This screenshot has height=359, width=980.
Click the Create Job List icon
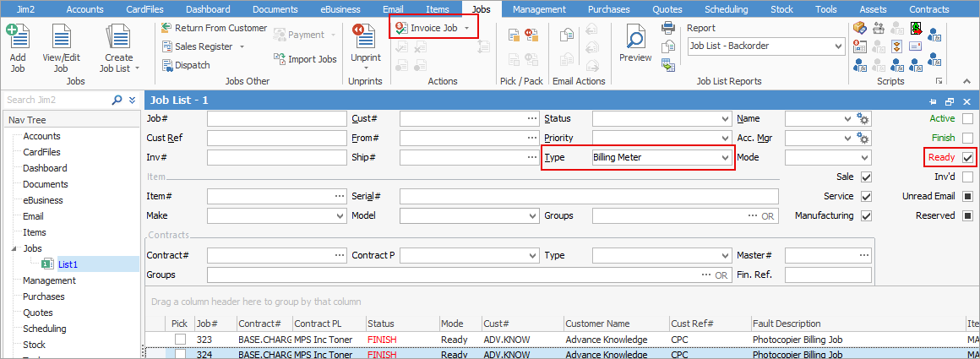119,36
